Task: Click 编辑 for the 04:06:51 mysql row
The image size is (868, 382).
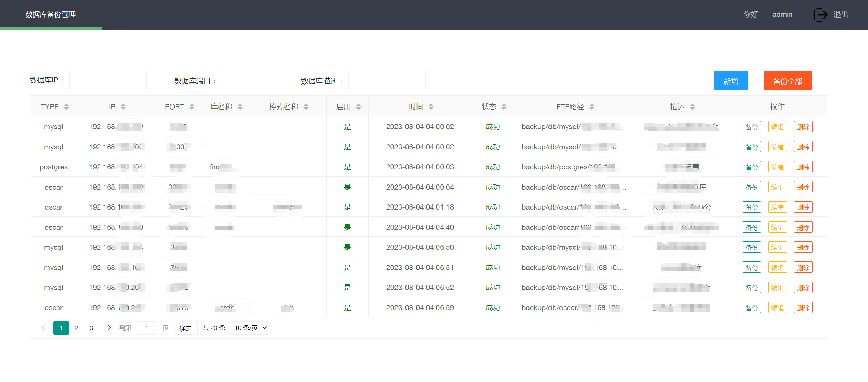Action: pyautogui.click(x=778, y=268)
